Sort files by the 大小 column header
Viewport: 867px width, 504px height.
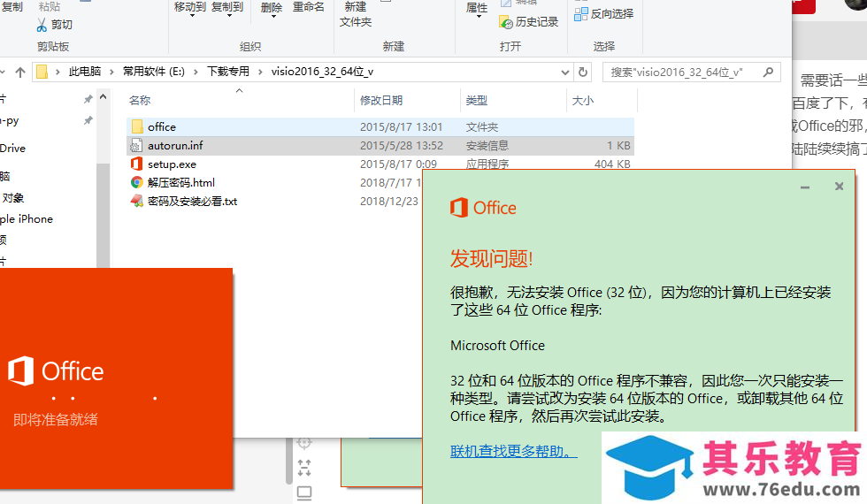click(583, 101)
